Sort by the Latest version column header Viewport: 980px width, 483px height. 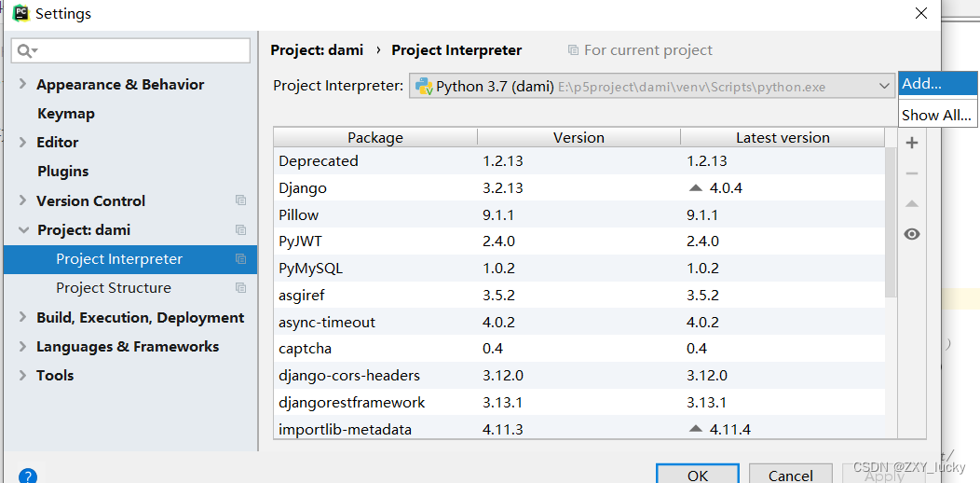pos(783,138)
